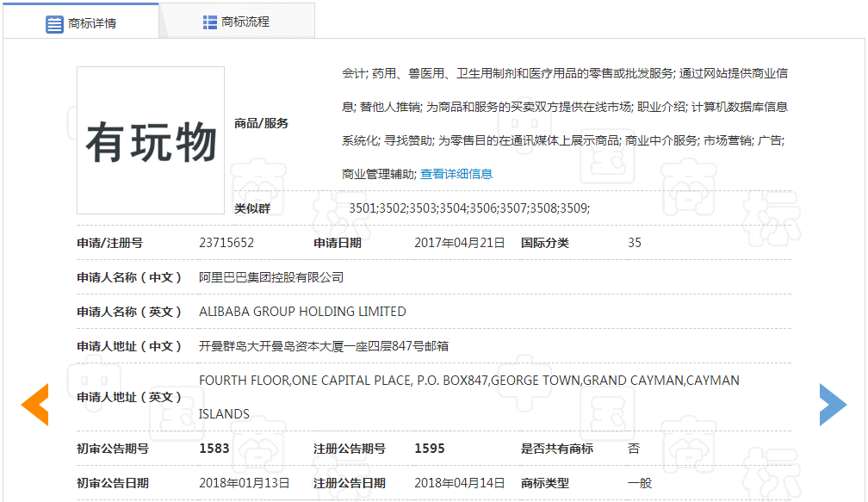Screen dimensions: 868x502
Task: Click the 是否共有商标 label
Action: [x=557, y=449]
